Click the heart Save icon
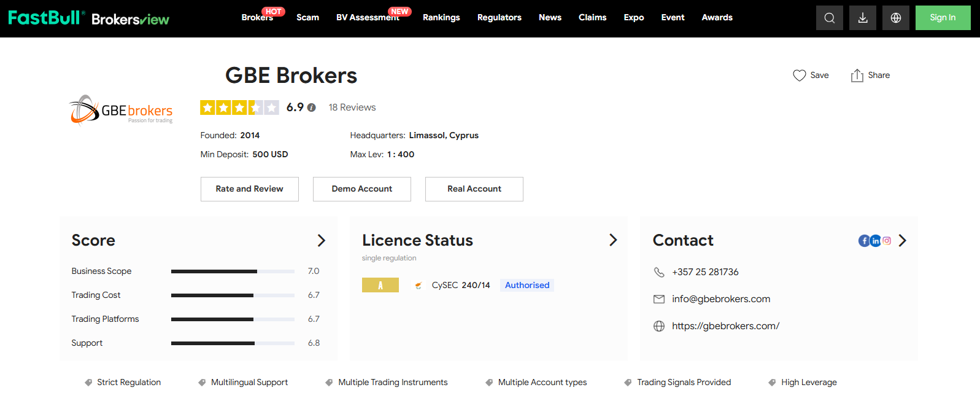The height and width of the screenshot is (398, 980). [799, 76]
